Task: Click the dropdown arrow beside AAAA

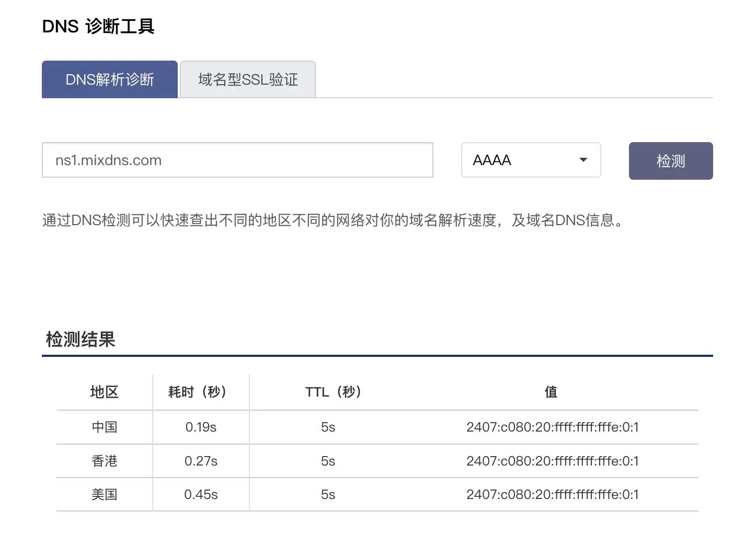Action: point(583,160)
